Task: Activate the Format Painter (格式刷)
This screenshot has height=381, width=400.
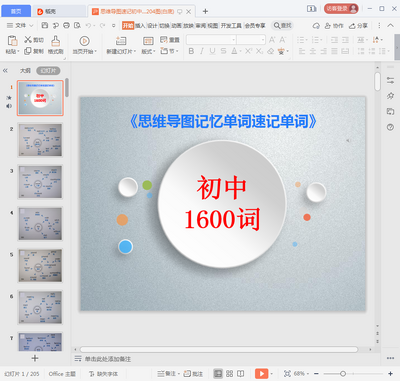Action: (55, 45)
